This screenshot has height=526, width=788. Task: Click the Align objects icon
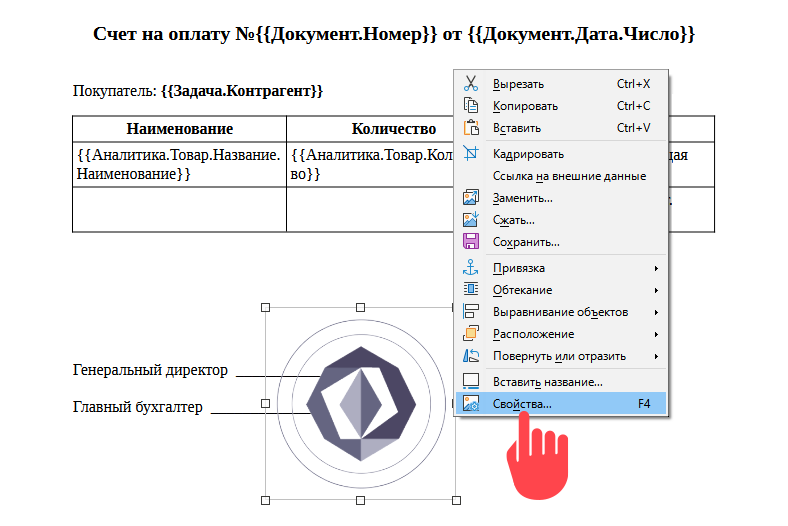[x=471, y=311]
